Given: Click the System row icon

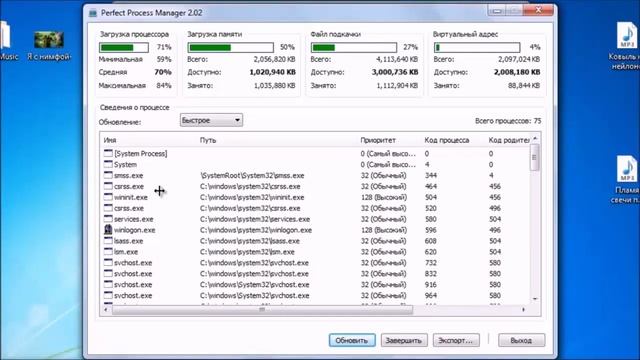Looking at the screenshot, I should pos(108,164).
